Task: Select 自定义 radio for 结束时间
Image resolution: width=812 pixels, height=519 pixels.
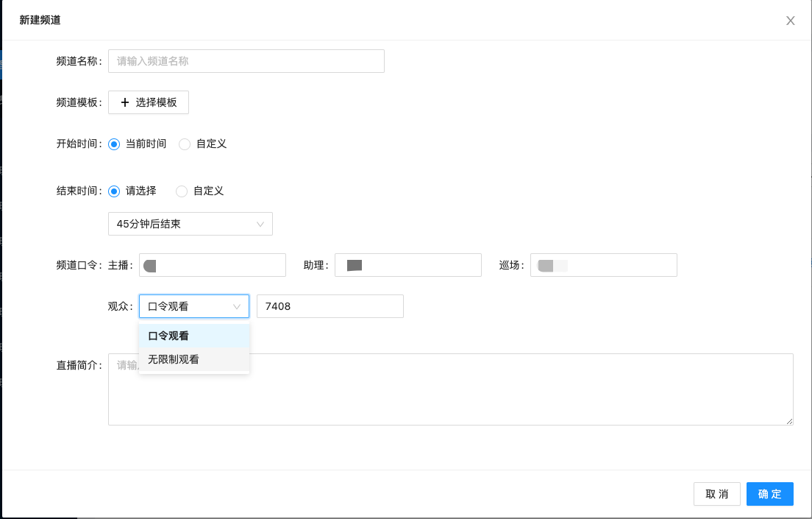Action: [x=182, y=191]
